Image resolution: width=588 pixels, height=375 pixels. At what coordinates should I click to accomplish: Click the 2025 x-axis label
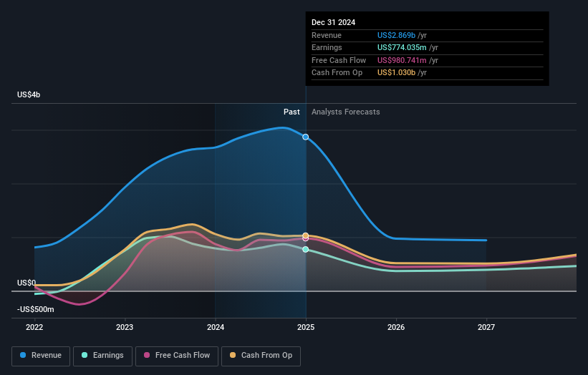click(306, 328)
